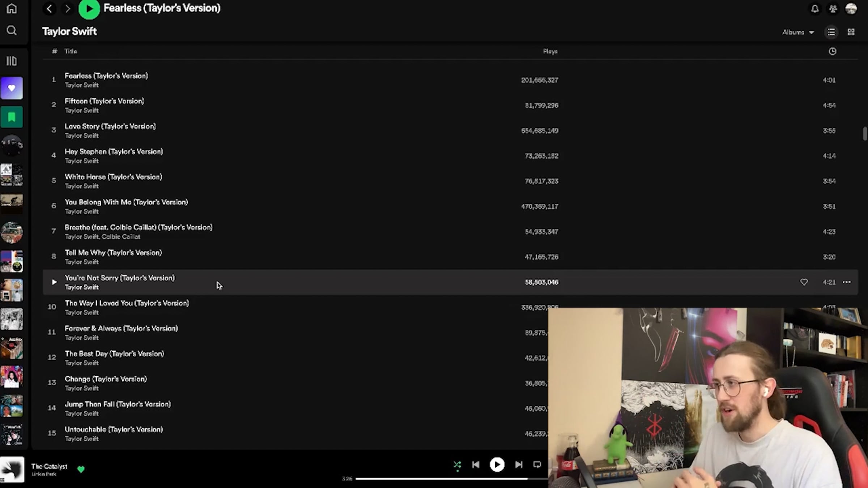Click play count 554,685,149 for Love Story
The image size is (868, 488).
(540, 130)
